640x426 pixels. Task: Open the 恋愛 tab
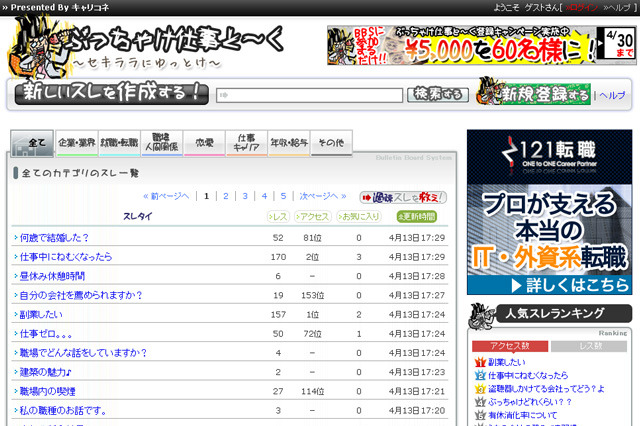point(204,143)
